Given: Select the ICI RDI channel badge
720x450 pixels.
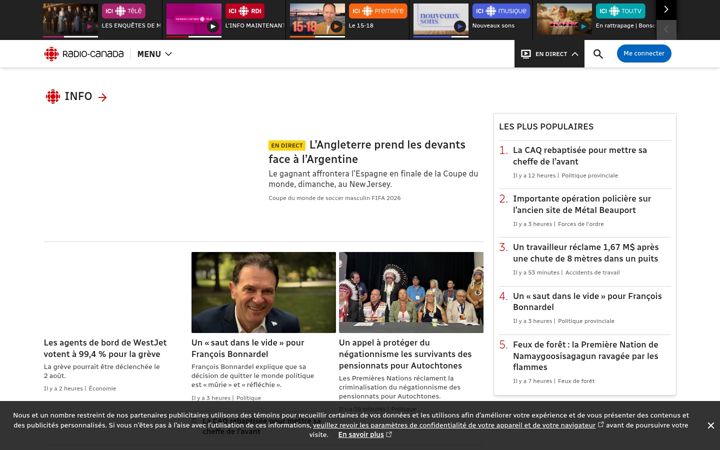Looking at the screenshot, I should (245, 11).
